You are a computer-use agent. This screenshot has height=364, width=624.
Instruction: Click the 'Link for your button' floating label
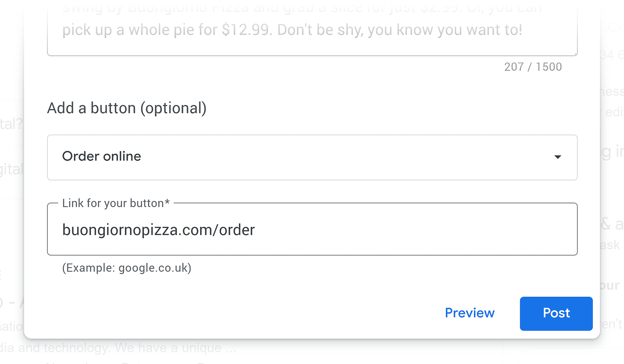coord(116,203)
